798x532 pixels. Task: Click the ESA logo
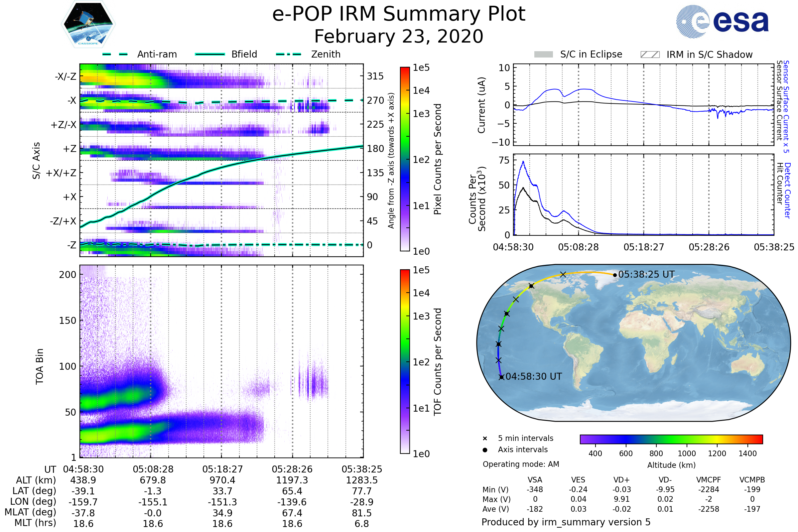(x=723, y=21)
